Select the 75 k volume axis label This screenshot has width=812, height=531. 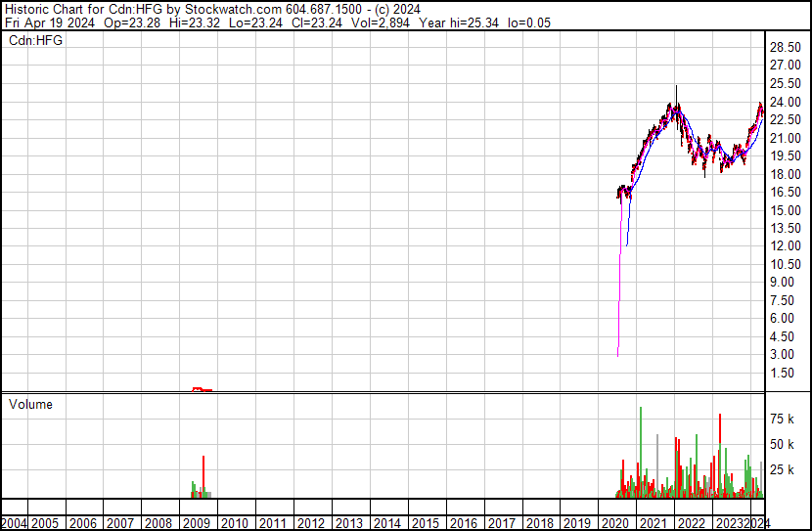781,419
